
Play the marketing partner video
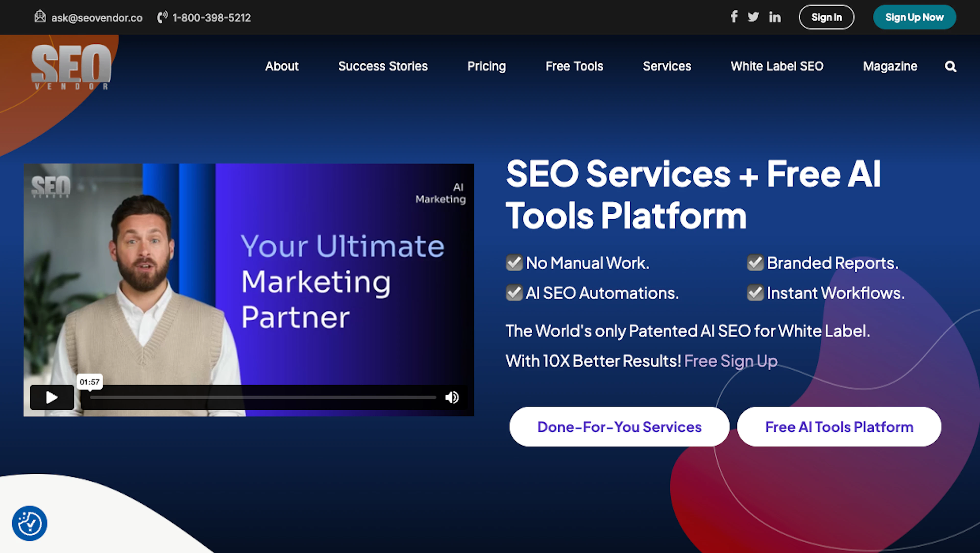pyautogui.click(x=52, y=397)
